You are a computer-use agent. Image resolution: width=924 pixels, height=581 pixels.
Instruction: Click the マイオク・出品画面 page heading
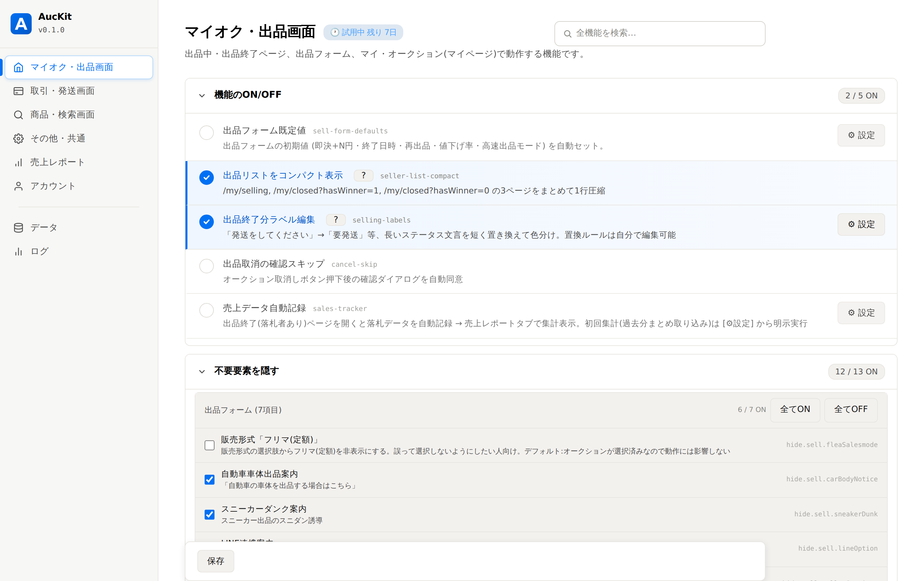click(x=250, y=31)
